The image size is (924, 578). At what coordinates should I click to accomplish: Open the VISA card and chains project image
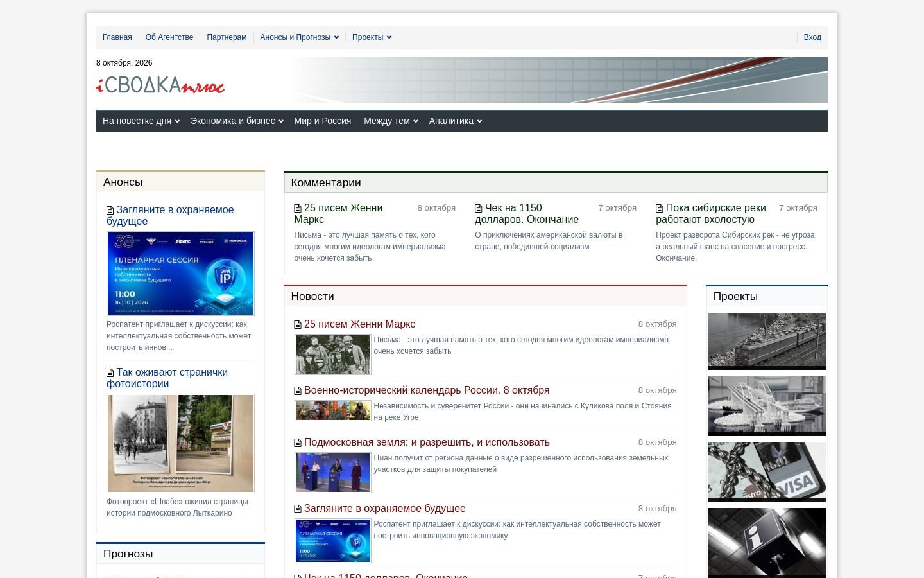pyautogui.click(x=767, y=472)
